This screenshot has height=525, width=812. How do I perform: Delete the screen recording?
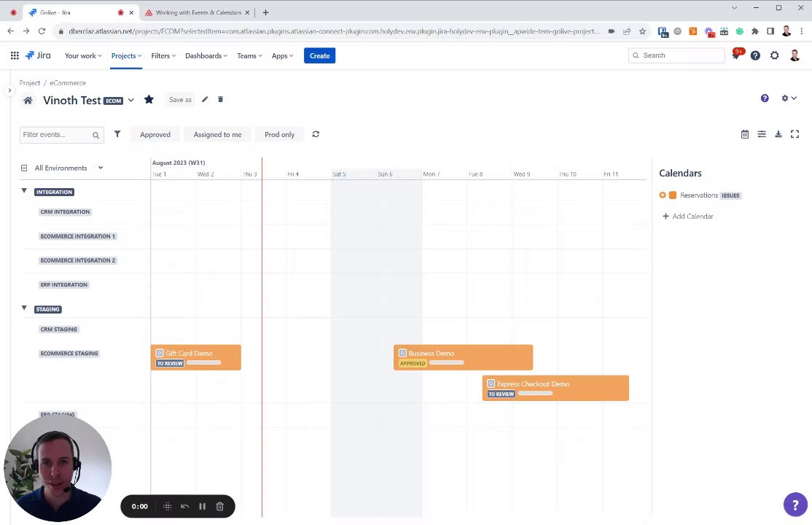[x=219, y=506]
